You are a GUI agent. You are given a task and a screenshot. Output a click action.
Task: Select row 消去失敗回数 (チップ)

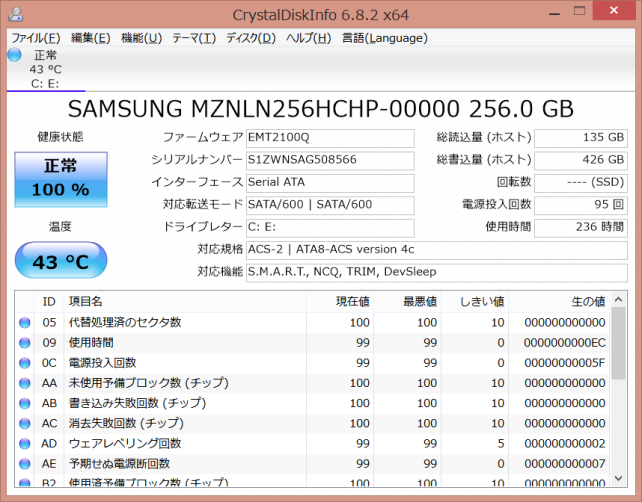point(312,423)
